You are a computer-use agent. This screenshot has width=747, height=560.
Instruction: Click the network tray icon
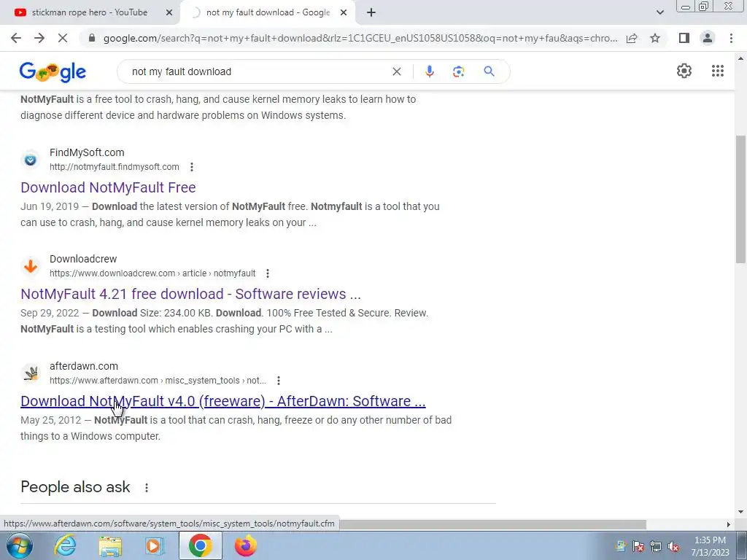point(656,546)
